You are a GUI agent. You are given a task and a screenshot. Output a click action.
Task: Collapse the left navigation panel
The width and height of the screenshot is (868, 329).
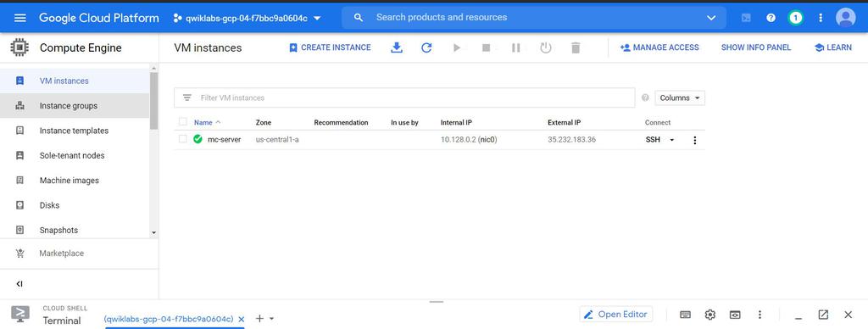click(x=19, y=284)
